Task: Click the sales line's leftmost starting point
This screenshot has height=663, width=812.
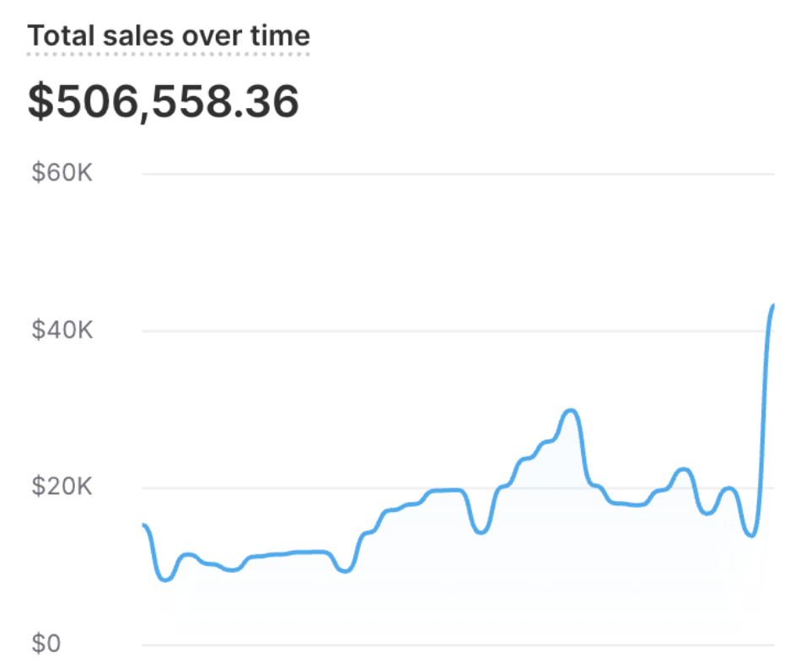Action: pos(144,526)
